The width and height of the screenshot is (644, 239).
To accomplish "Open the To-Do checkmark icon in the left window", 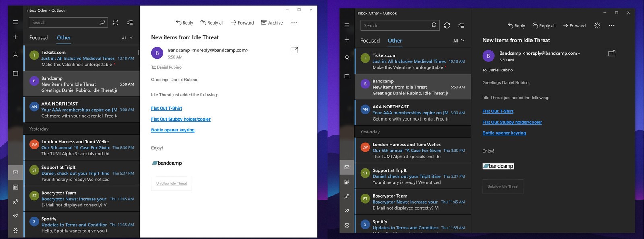I will 15,216.
